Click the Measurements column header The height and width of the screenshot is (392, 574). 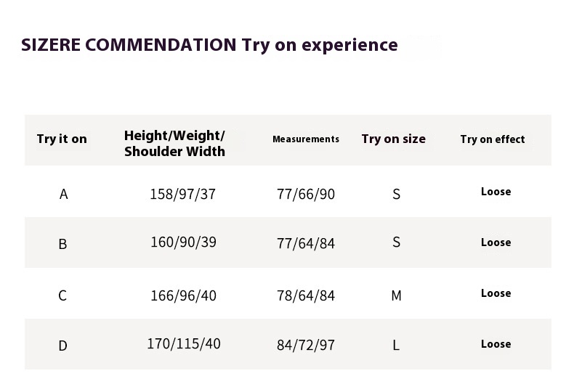click(306, 139)
